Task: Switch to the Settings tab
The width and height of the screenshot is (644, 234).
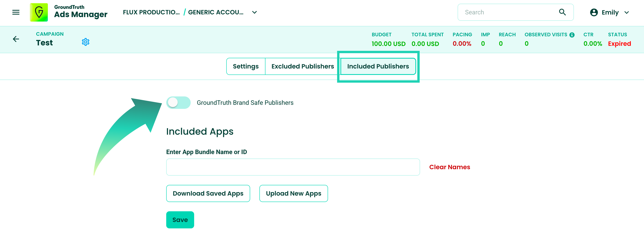Action: tap(245, 66)
